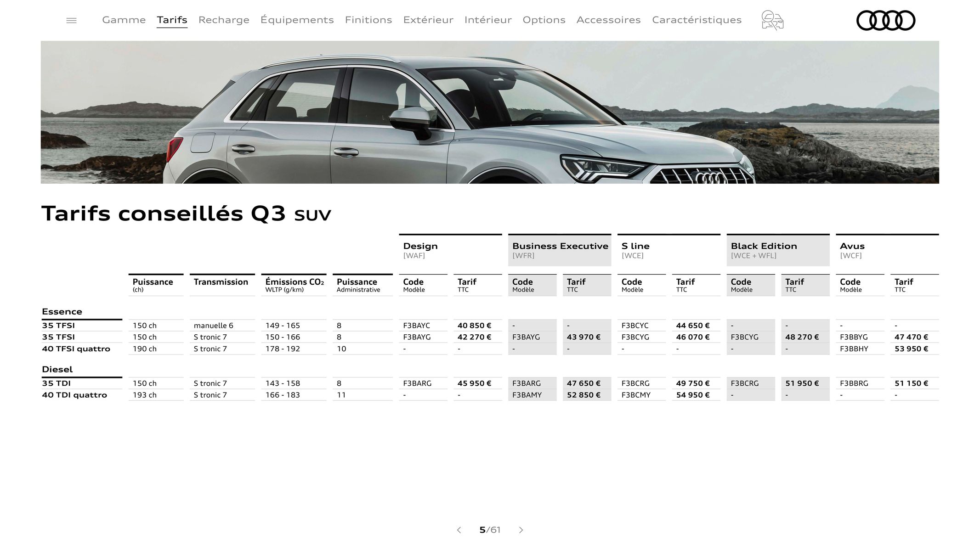Screen dimensions: 980x551
Task: Click the price 45 950 €
Action: coord(475,383)
